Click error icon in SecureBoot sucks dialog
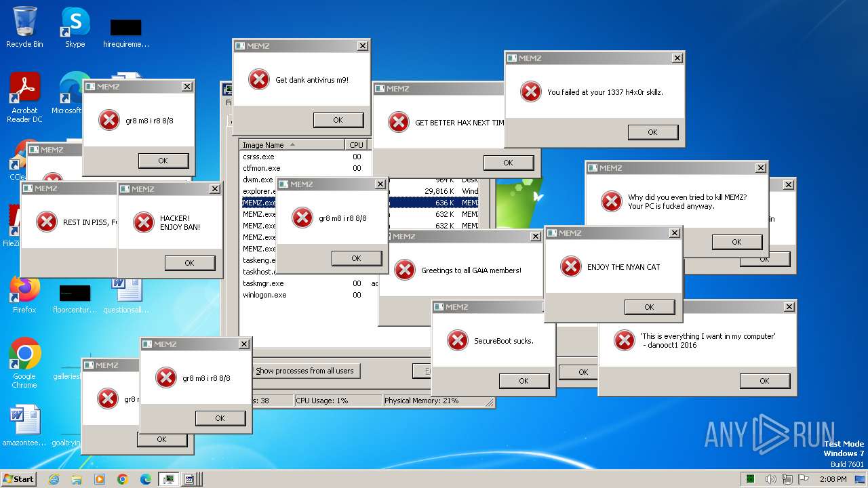868x488 pixels. 458,340
